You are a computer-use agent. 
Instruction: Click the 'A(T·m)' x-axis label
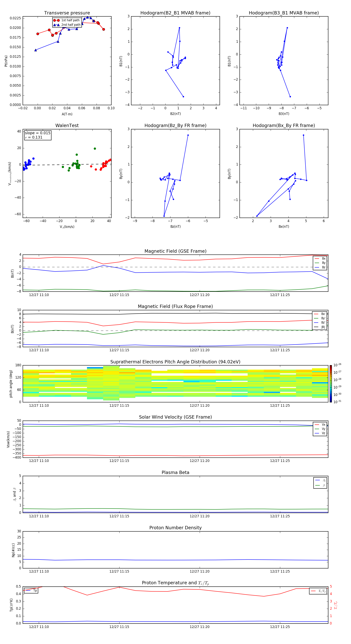67,114
